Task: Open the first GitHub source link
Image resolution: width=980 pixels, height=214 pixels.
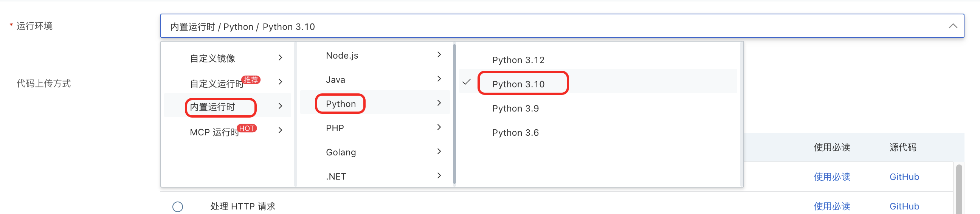Action: click(904, 177)
